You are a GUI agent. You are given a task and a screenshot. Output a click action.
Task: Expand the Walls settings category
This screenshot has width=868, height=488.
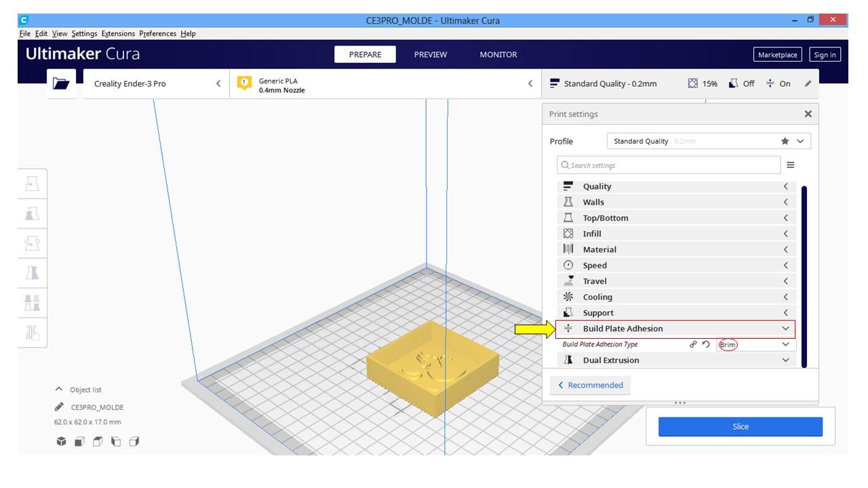[675, 202]
